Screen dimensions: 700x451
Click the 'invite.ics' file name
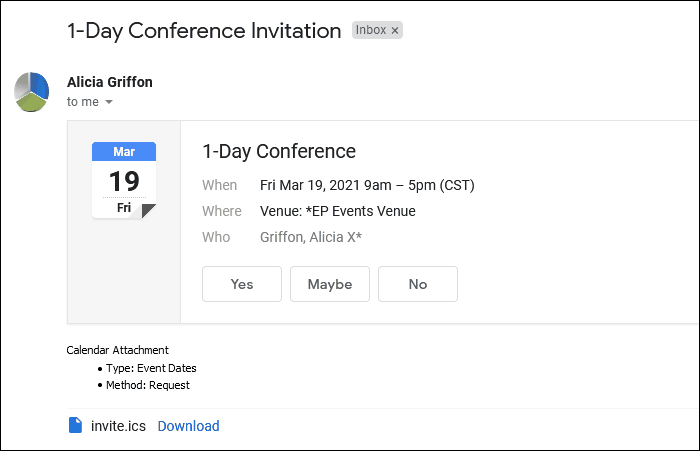(118, 426)
